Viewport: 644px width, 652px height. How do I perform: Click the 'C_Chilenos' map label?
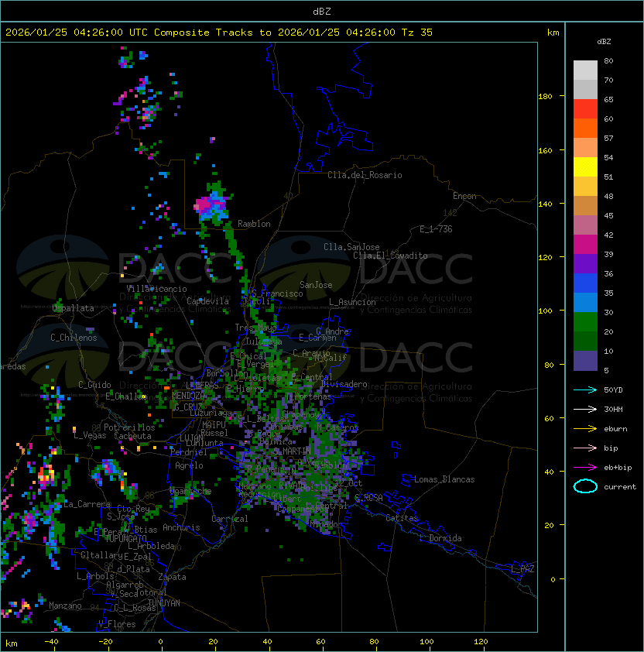[74, 338]
